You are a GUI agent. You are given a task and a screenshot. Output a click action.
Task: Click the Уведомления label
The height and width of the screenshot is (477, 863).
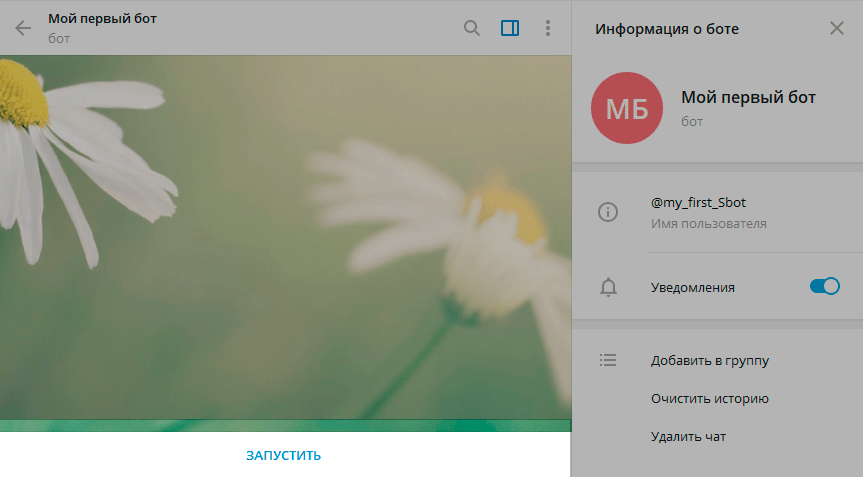pyautogui.click(x=692, y=288)
